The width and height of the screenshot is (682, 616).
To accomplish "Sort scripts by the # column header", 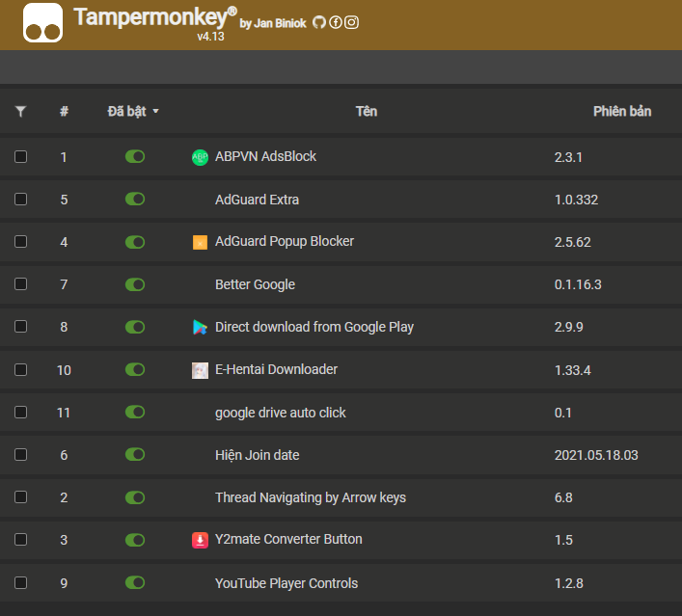I will (64, 111).
